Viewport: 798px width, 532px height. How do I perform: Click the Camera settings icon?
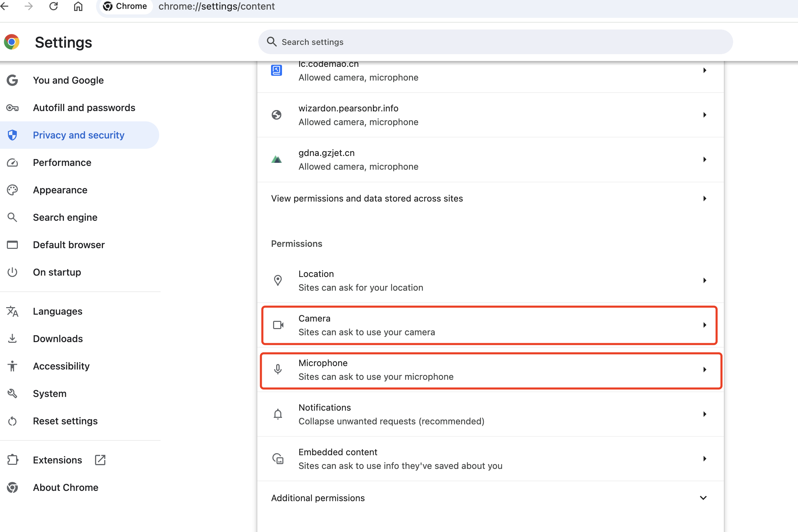click(x=278, y=325)
